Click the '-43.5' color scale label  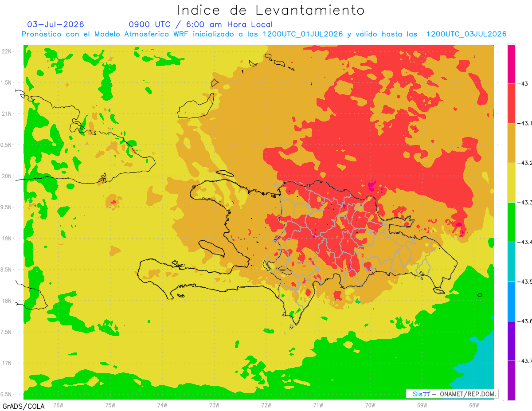(x=525, y=282)
